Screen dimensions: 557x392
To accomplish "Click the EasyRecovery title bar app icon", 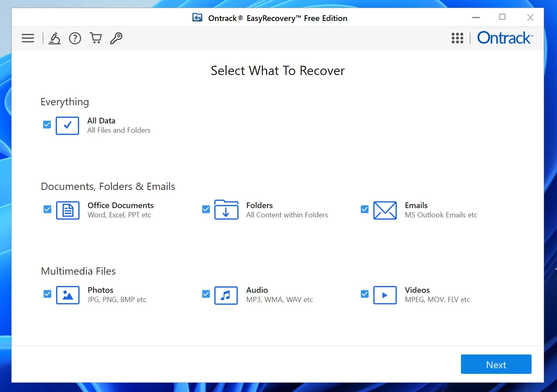I will point(197,18).
